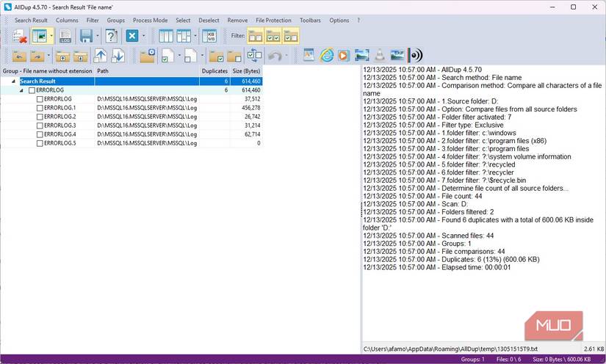Image resolution: width=606 pixels, height=364 pixels.
Task: Click the auto-fit column widths icon
Action: pyautogui.click(x=184, y=36)
